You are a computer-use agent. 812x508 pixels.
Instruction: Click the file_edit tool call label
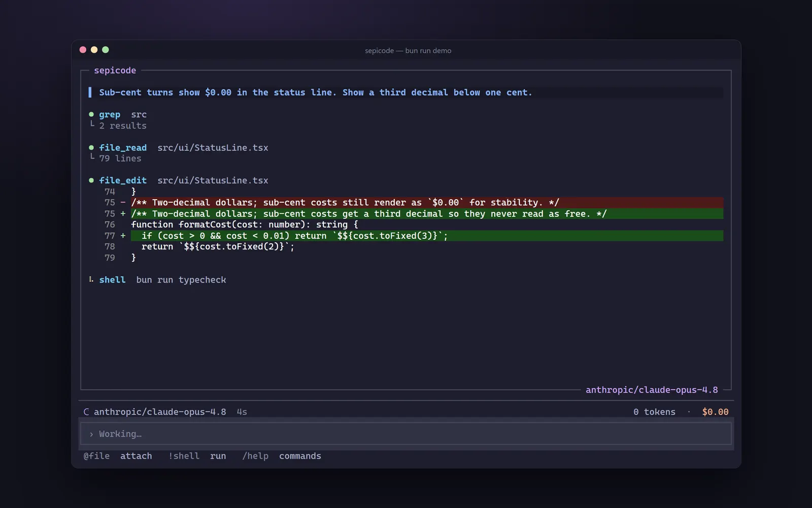coord(123,180)
